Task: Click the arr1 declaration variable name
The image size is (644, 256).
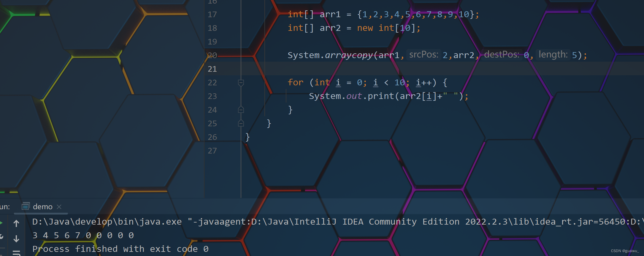Action: [x=330, y=15]
